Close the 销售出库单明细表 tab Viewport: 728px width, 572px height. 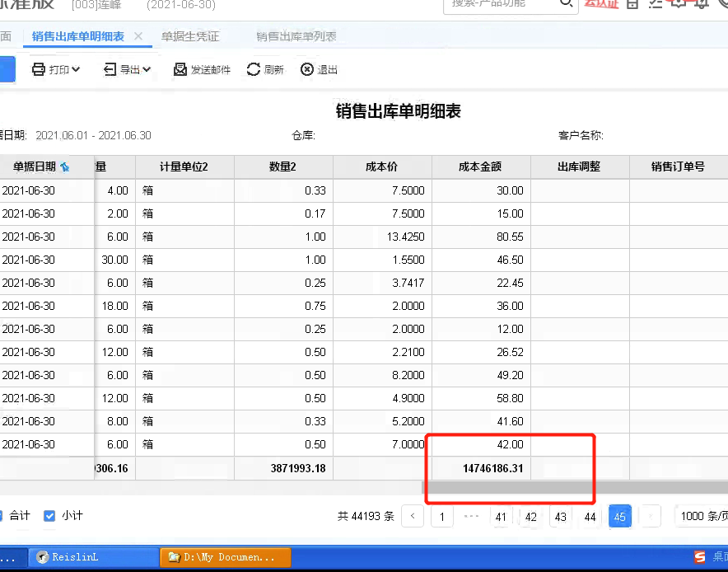[138, 36]
